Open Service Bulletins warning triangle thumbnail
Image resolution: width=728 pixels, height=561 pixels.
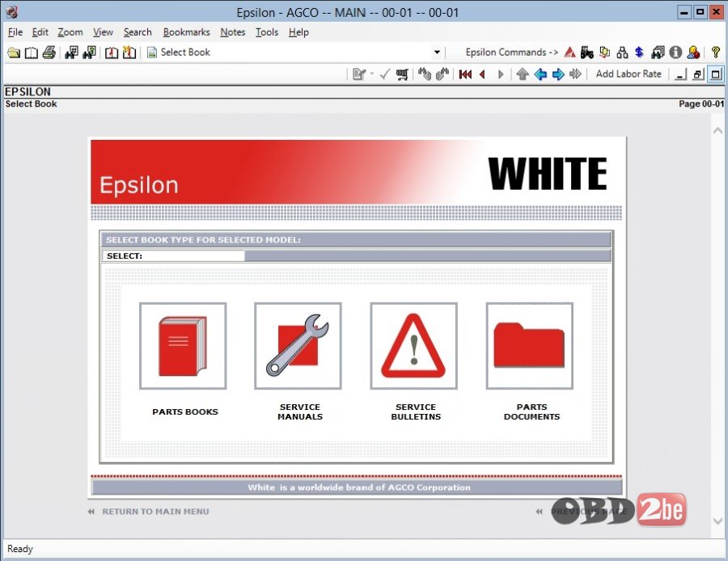coord(413,346)
